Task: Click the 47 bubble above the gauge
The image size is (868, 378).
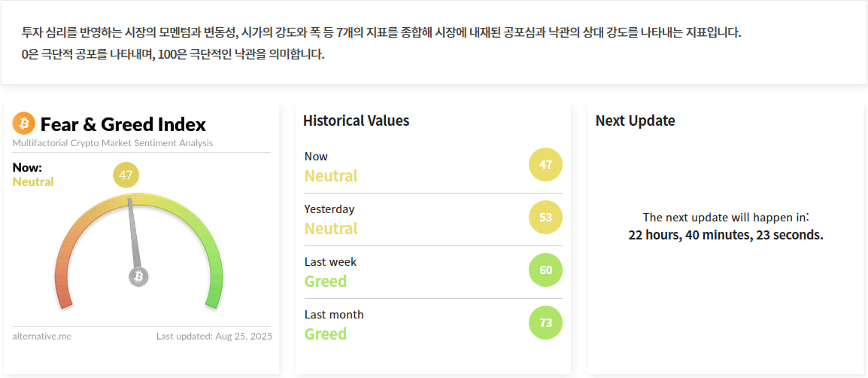Action: click(x=126, y=175)
